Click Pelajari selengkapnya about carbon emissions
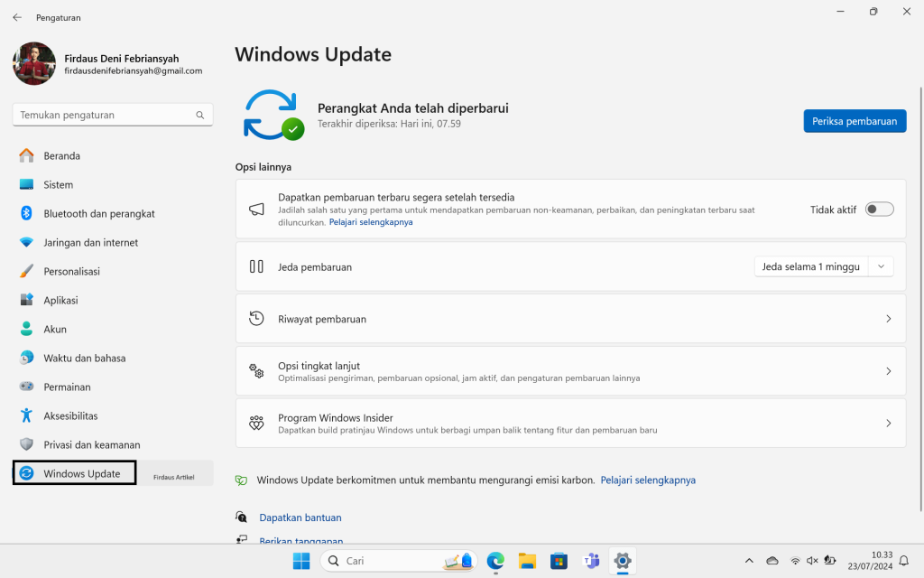The height and width of the screenshot is (578, 924). tap(648, 480)
